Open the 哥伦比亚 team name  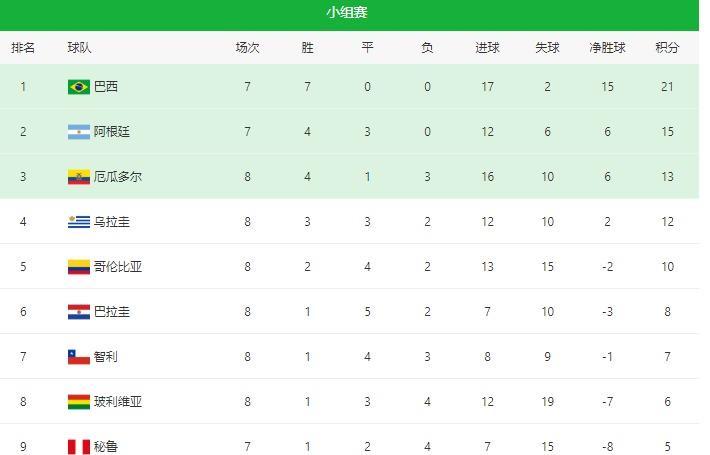tap(118, 267)
